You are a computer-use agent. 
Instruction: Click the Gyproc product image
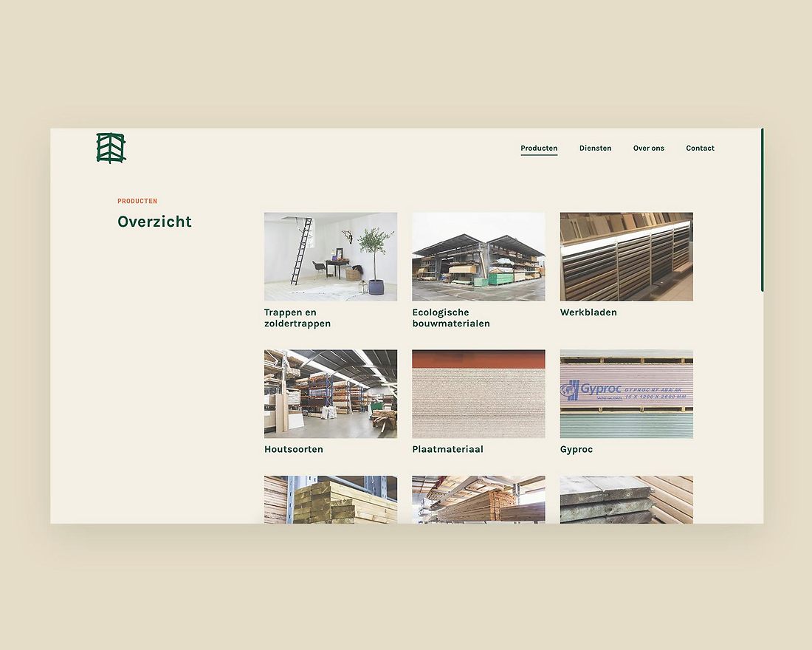pyautogui.click(x=626, y=394)
